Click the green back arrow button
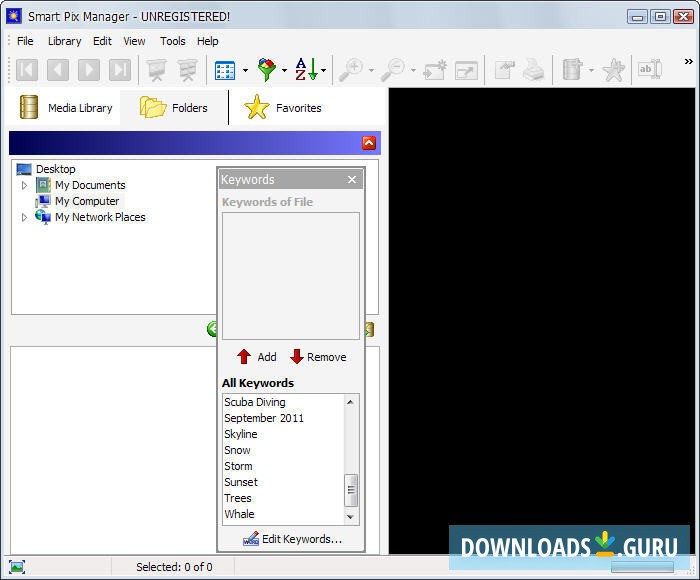Viewport: 700px width, 580px height. click(x=212, y=329)
